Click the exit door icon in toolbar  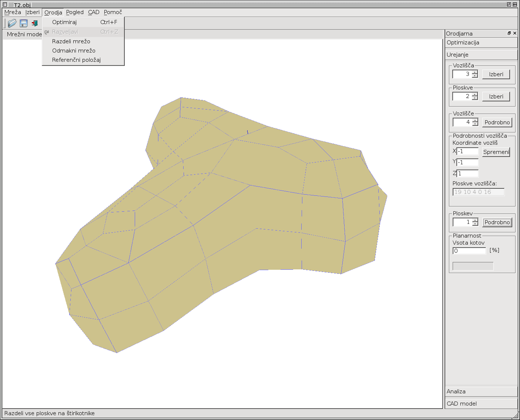pos(35,23)
